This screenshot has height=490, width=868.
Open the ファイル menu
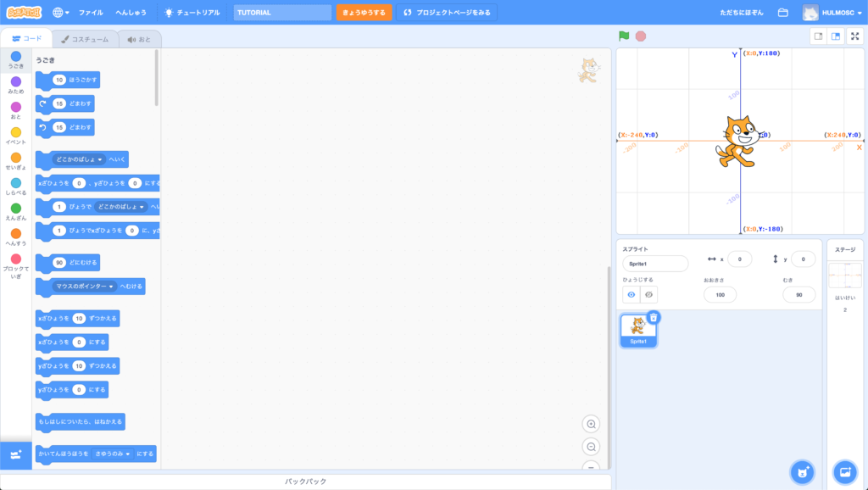pos(91,13)
